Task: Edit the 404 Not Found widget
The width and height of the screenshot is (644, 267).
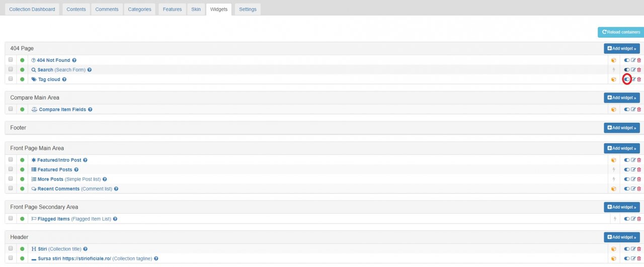Action: pos(633,60)
